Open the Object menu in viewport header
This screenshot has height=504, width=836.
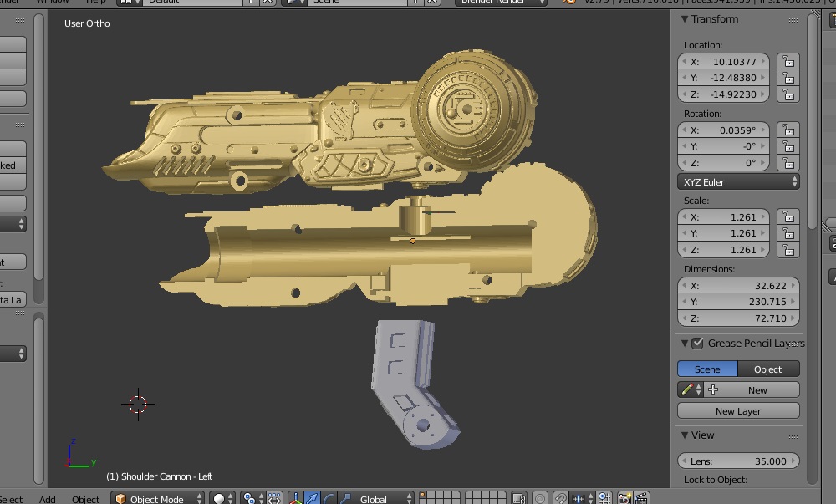point(85,499)
